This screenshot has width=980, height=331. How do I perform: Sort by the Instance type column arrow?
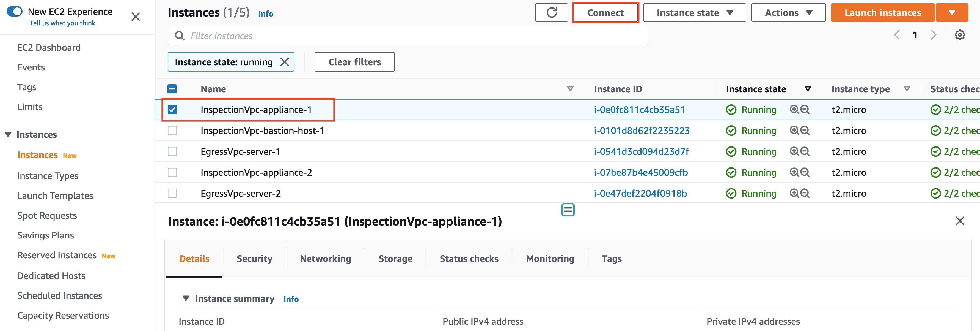pyautogui.click(x=907, y=89)
